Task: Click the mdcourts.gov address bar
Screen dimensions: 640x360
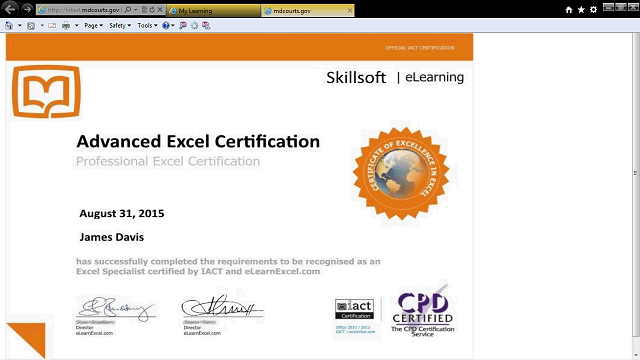Action: pyautogui.click(x=82, y=9)
